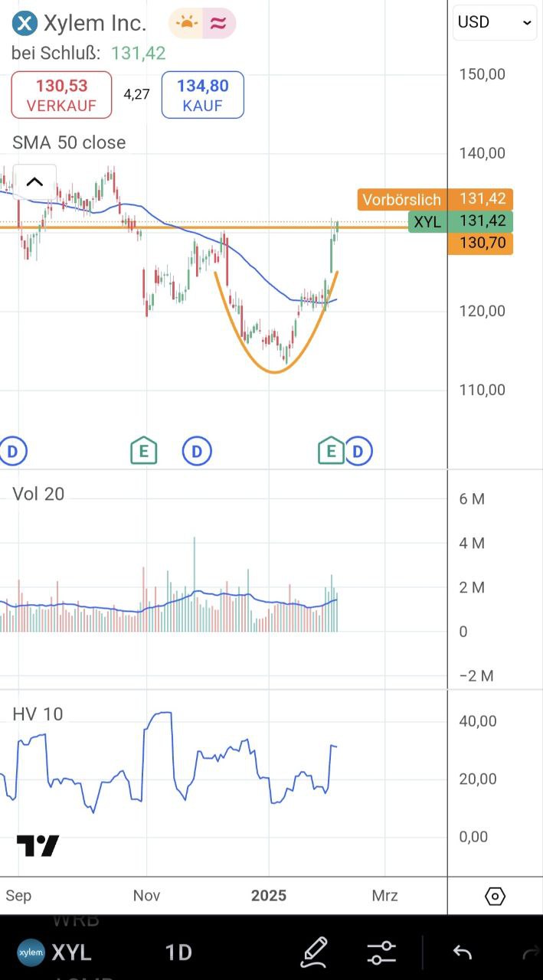Collapse the indicator legend chevron

coord(34,182)
